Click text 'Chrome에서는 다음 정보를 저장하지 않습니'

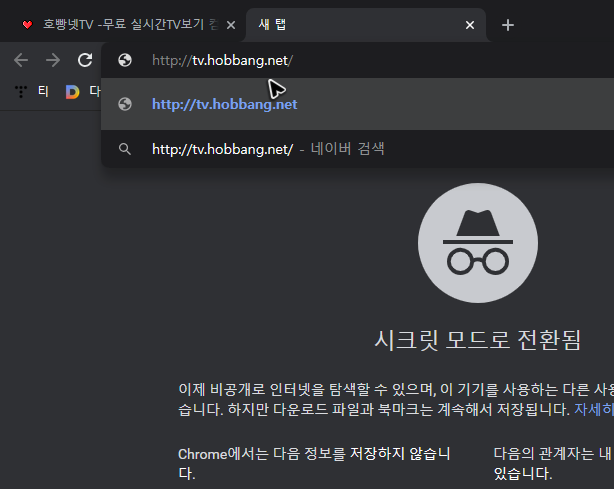(x=314, y=454)
